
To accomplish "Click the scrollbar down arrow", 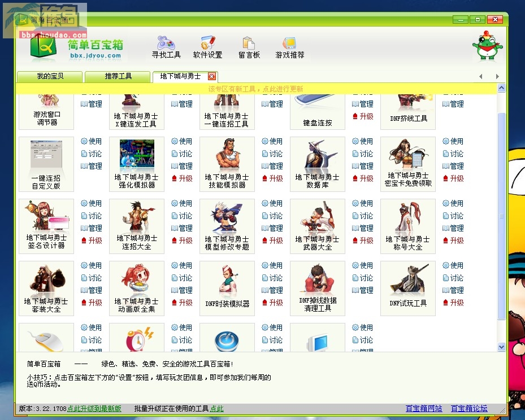I will pos(501,347).
